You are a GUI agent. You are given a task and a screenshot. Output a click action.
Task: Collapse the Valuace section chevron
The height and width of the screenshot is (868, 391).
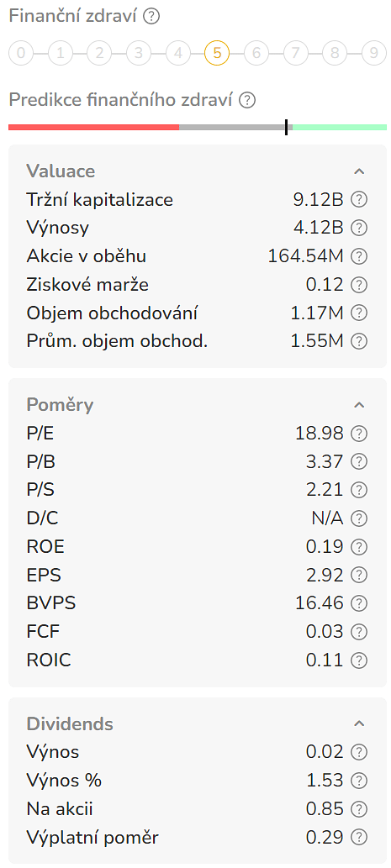click(359, 171)
